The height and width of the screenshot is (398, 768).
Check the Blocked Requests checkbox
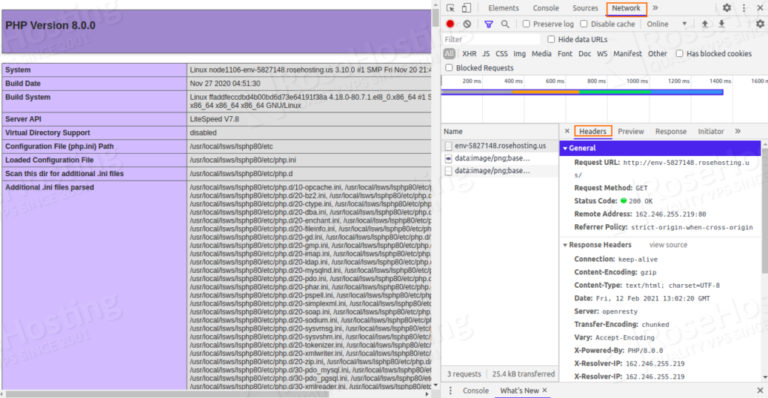pos(449,68)
